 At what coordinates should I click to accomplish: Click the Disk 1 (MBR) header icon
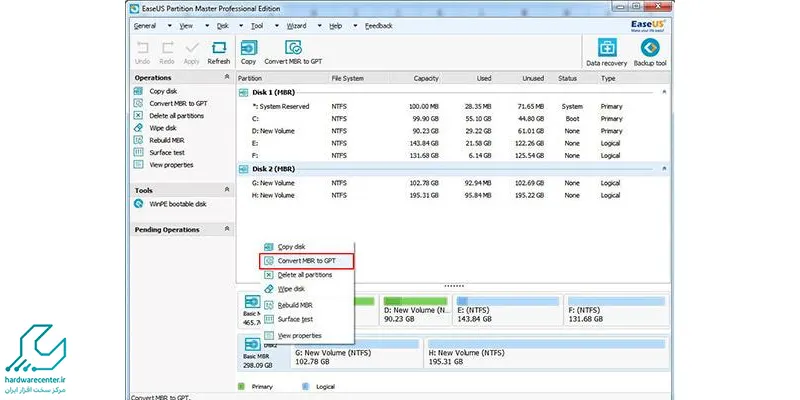[244, 92]
